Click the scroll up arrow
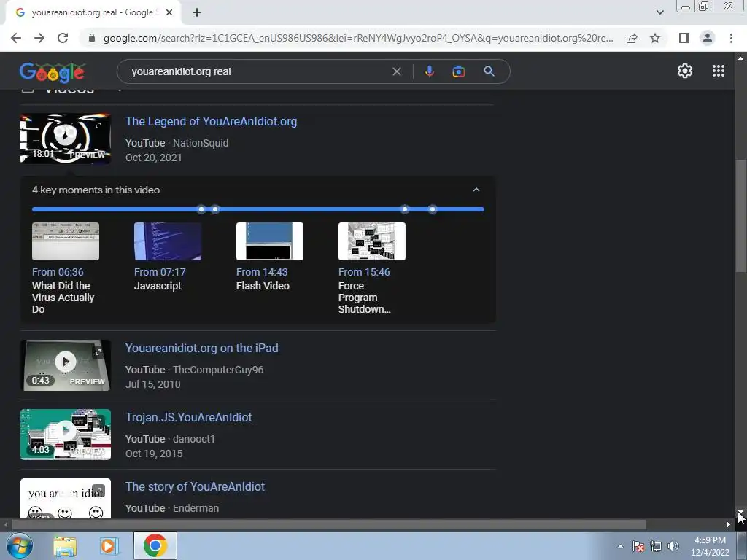The height and width of the screenshot is (560, 747). pyautogui.click(x=740, y=58)
